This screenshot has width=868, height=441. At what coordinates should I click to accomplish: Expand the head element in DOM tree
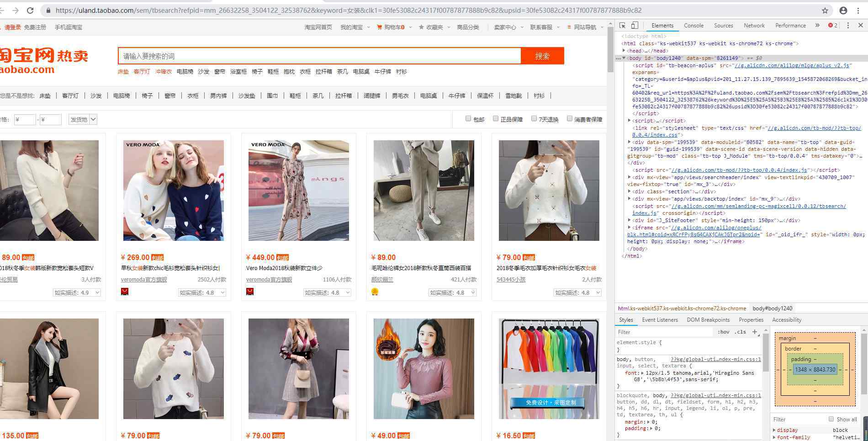[624, 51]
